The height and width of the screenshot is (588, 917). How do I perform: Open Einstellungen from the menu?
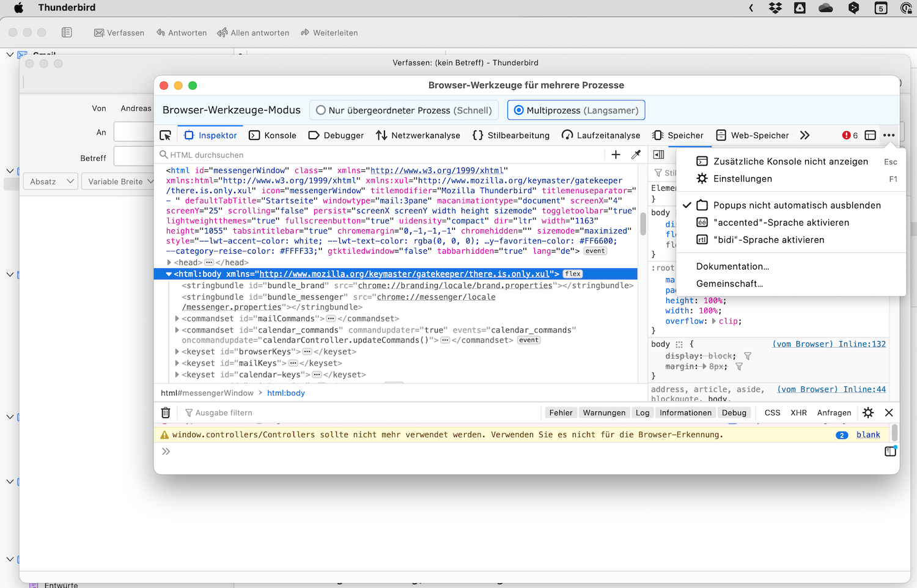pyautogui.click(x=742, y=179)
